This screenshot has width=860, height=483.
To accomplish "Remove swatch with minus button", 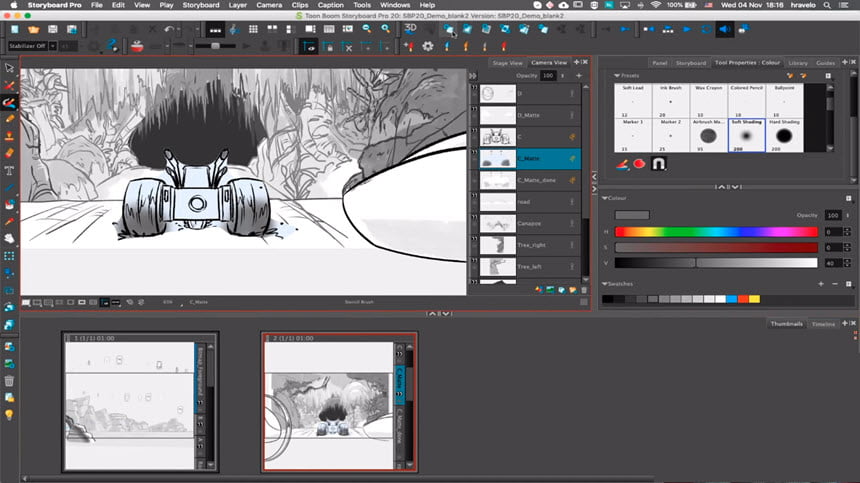I will pos(835,284).
